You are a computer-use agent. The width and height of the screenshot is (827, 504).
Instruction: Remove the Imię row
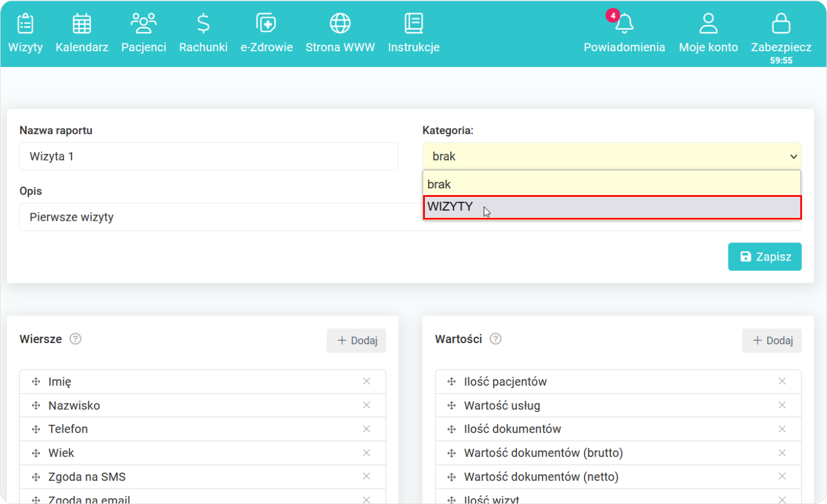point(366,381)
